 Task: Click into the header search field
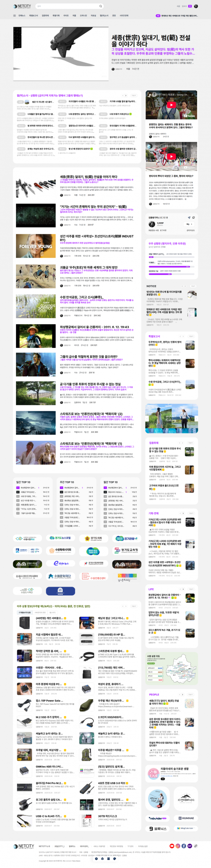click(x=68, y=6)
